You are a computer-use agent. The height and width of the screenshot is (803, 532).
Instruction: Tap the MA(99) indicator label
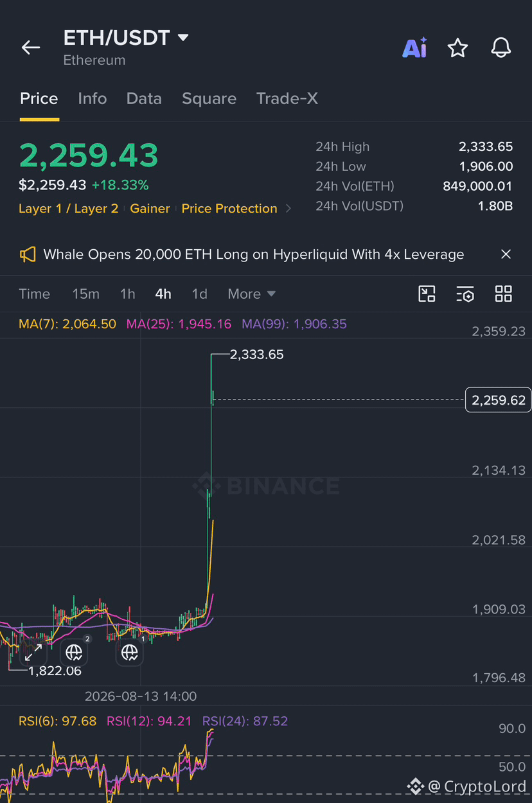tap(294, 324)
